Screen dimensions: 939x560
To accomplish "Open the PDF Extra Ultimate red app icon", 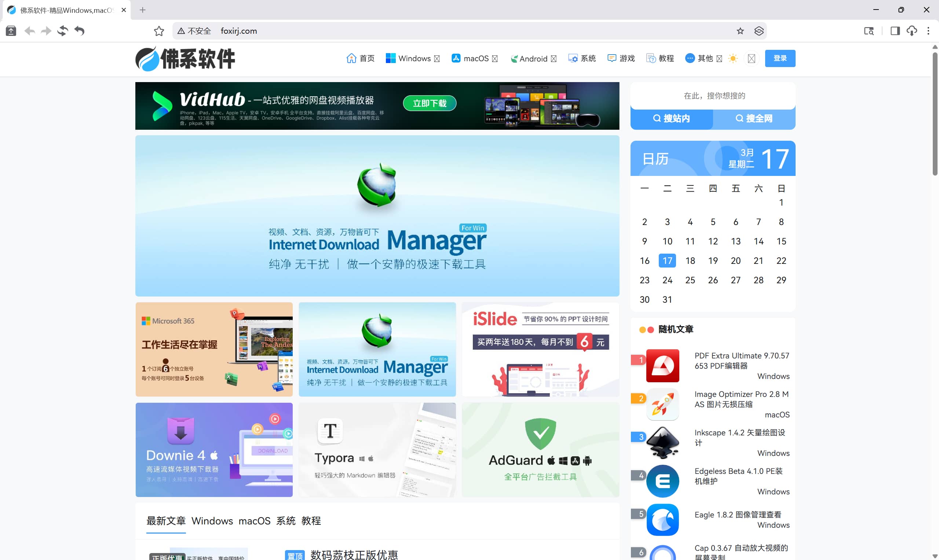I will coord(663,366).
